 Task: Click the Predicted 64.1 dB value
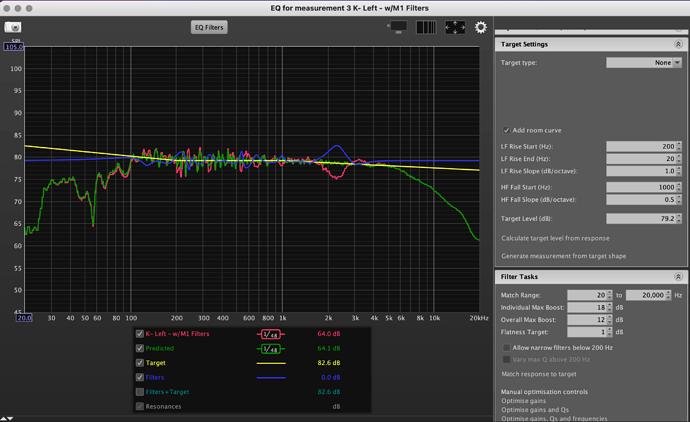click(x=329, y=349)
